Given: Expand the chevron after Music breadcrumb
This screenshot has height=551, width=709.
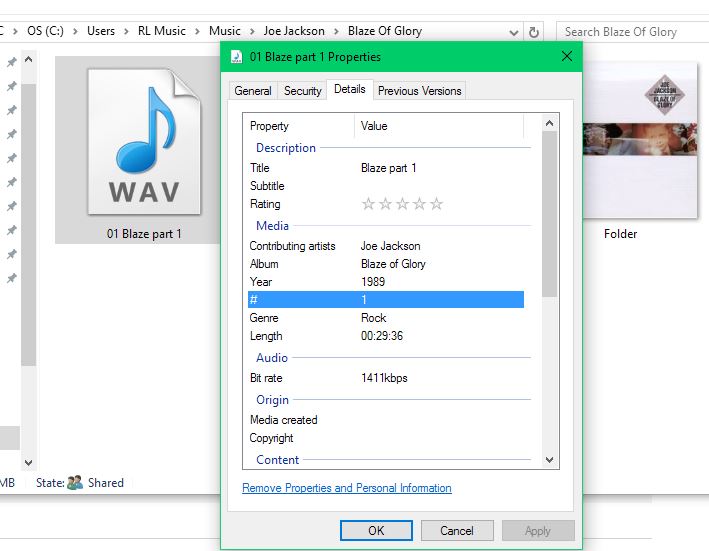Looking at the screenshot, I should point(252,32).
